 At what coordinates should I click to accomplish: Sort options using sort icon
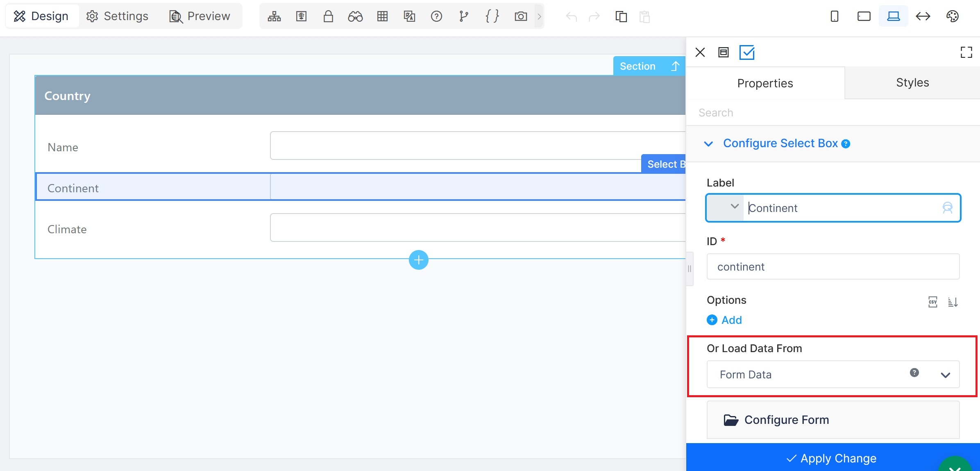coord(953,302)
